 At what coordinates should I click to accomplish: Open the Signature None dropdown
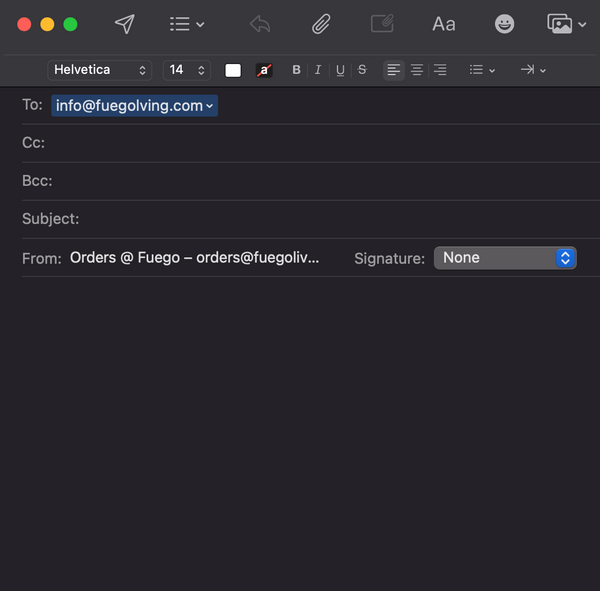(x=505, y=258)
